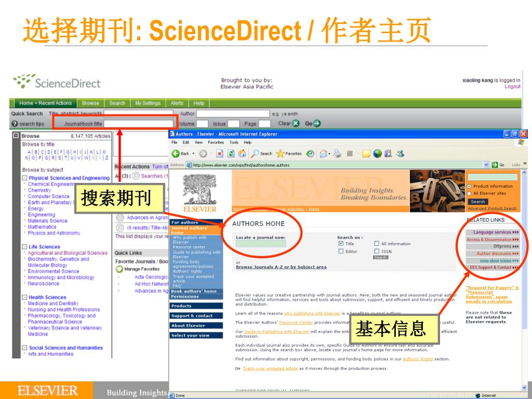
Task: Click the icon beside Advances in Agron entry
Action: [x=120, y=218]
